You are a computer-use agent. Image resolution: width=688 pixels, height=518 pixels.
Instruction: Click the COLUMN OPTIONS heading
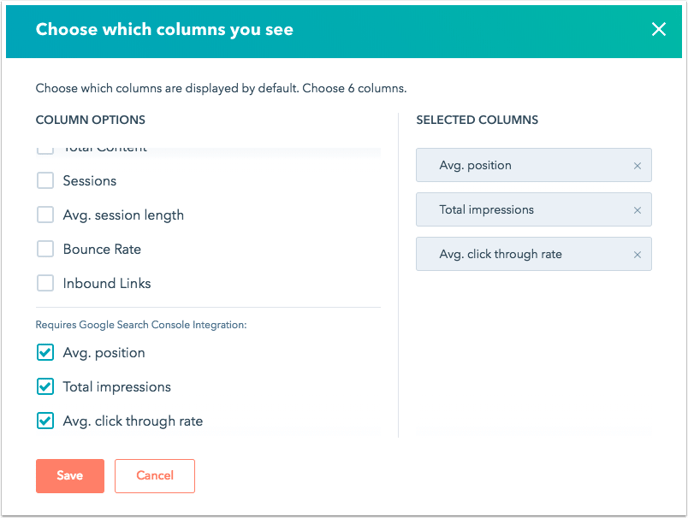90,120
